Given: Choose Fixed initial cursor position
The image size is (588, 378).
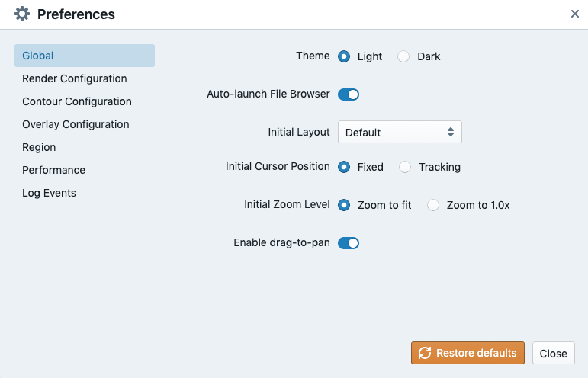Looking at the screenshot, I should (345, 167).
